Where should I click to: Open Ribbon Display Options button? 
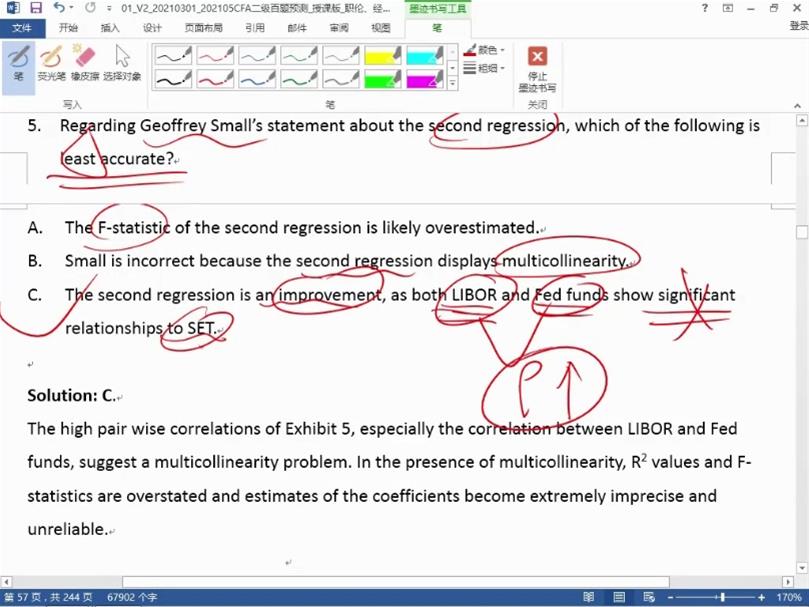[x=728, y=8]
